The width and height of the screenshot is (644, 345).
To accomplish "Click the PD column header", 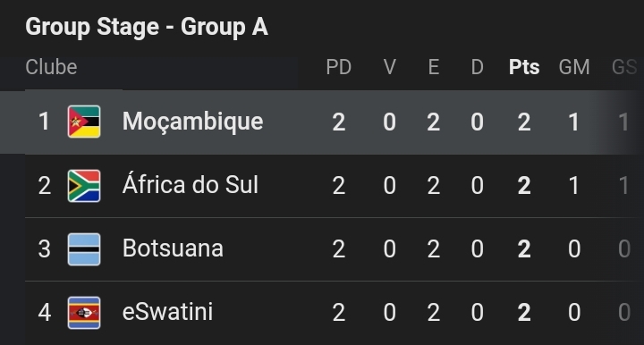I will (339, 67).
